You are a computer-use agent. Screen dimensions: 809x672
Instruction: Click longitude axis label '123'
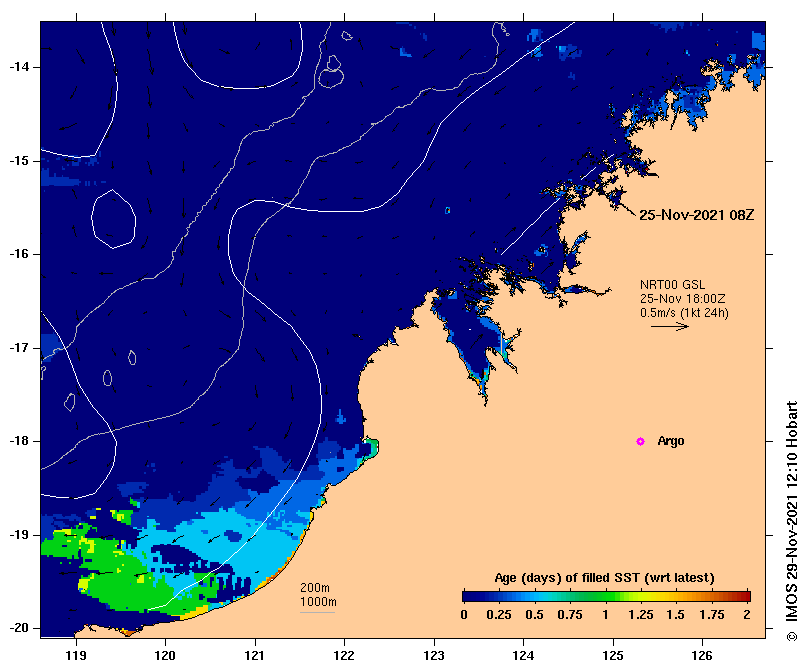pyautogui.click(x=434, y=656)
